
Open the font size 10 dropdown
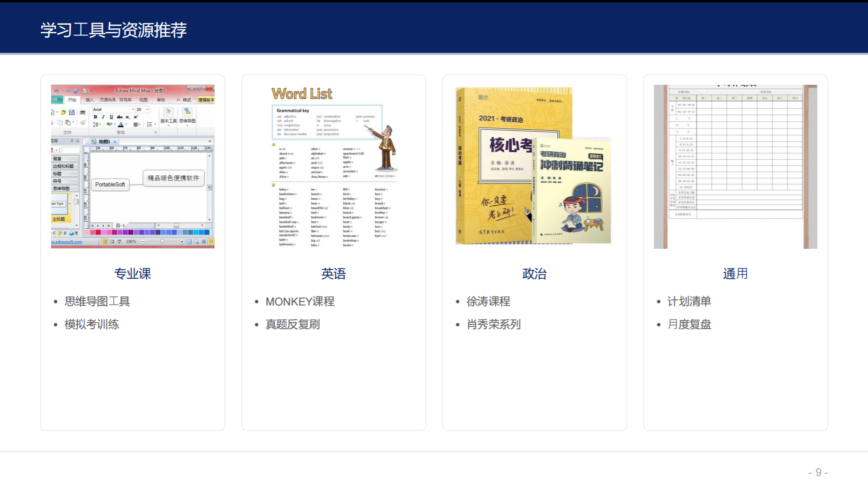[147, 110]
